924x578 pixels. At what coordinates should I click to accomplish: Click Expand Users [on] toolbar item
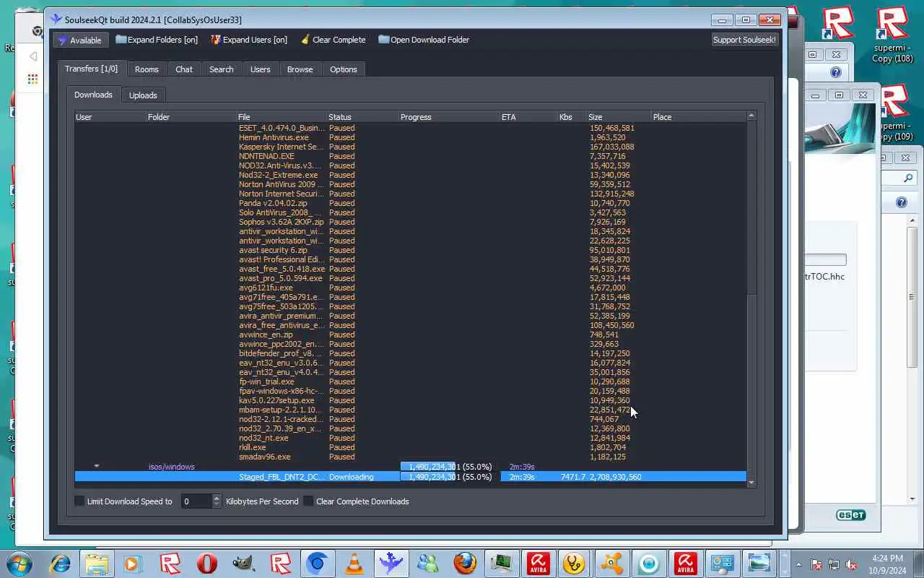(249, 40)
